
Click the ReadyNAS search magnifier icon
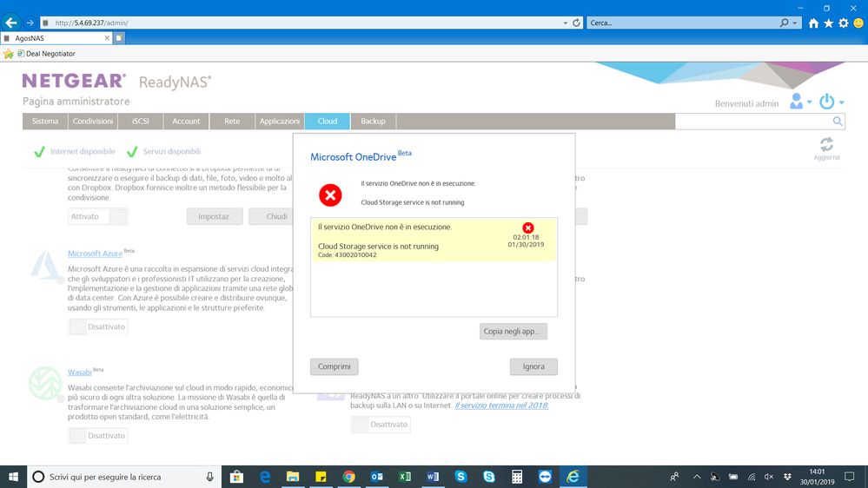click(838, 122)
